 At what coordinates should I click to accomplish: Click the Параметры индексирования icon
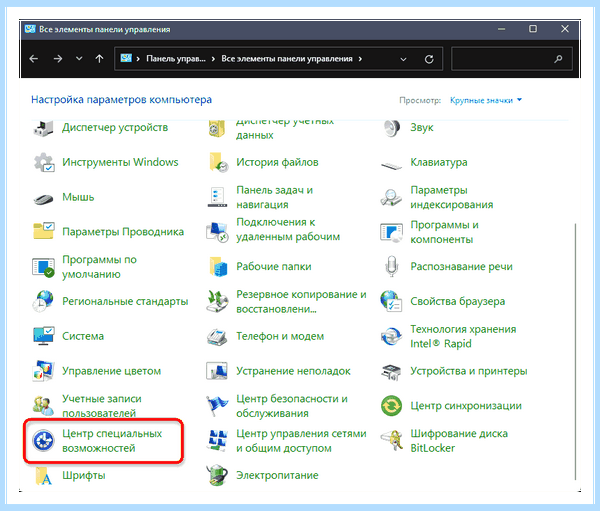click(391, 198)
